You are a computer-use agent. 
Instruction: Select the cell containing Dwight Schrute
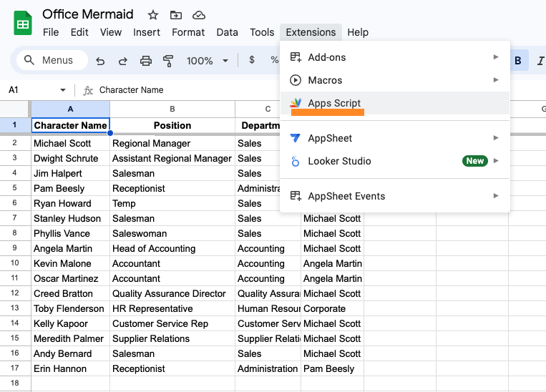[x=70, y=158]
